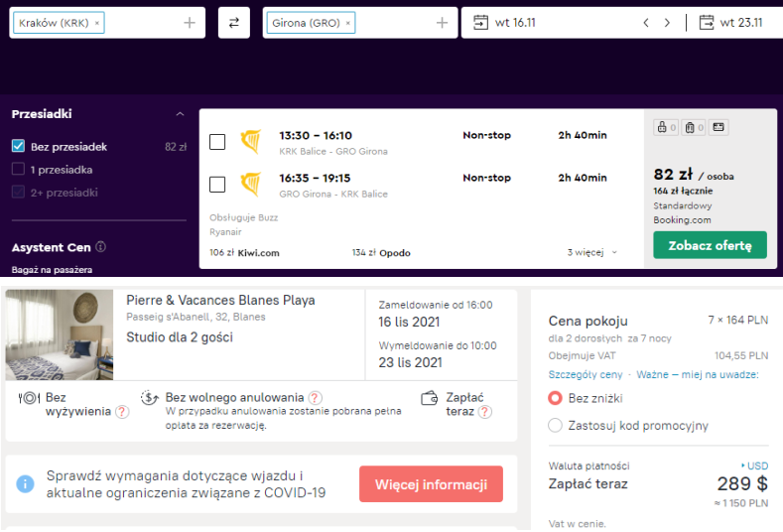Enable the 1 przesiadka checkbox

(18, 169)
